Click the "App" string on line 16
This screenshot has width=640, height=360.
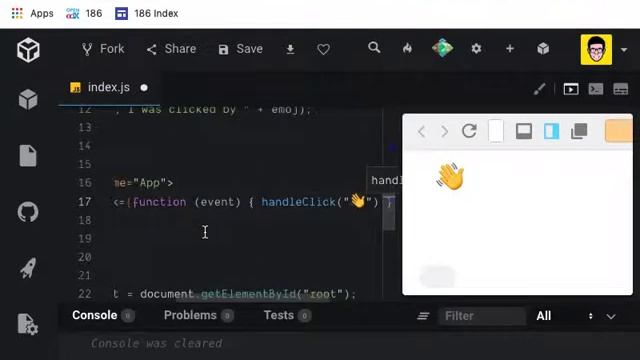point(149,183)
